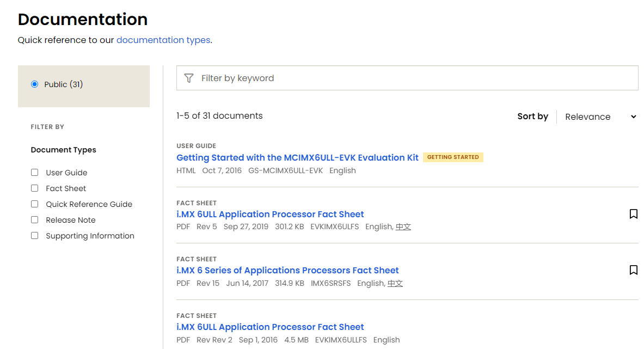Enable the Quick Reference Guide checkbox
The height and width of the screenshot is (349, 644).
(34, 204)
